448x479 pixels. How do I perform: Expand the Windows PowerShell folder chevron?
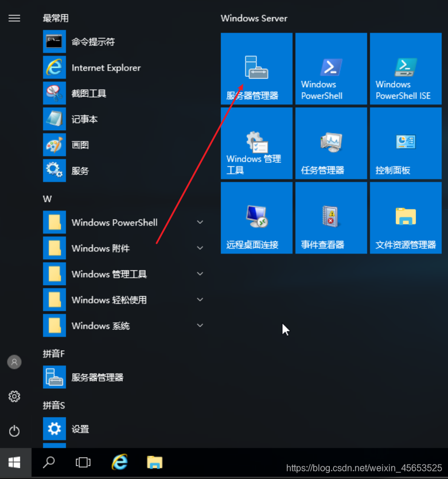click(x=200, y=222)
